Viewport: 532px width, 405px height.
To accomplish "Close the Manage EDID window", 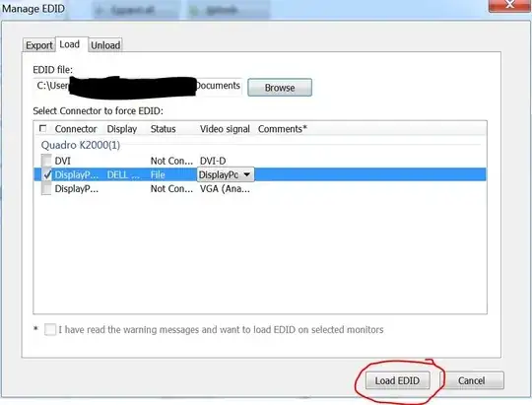I will coord(509,5).
